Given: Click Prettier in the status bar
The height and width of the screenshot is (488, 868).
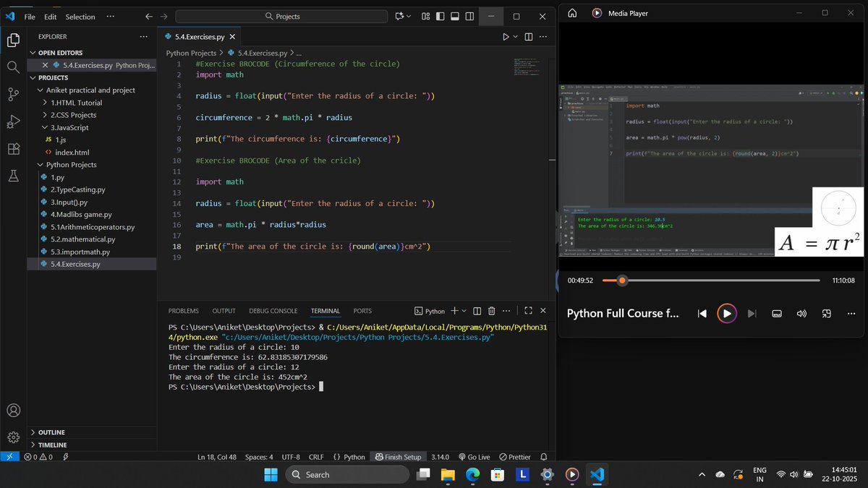Looking at the screenshot, I should (x=514, y=457).
